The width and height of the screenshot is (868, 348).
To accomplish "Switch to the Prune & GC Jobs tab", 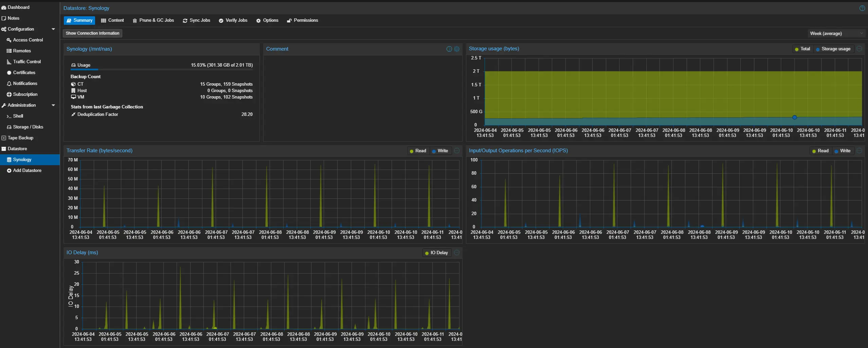I will 153,20.
